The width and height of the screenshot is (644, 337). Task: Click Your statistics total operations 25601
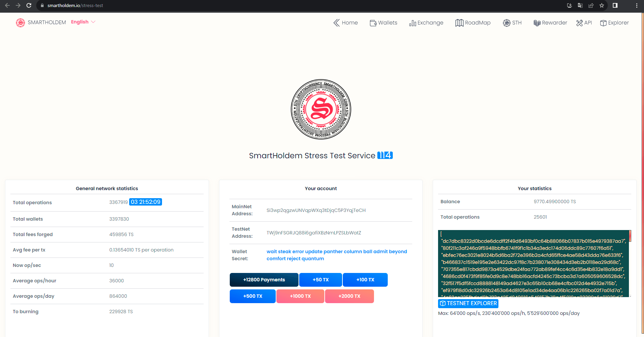pyautogui.click(x=540, y=217)
